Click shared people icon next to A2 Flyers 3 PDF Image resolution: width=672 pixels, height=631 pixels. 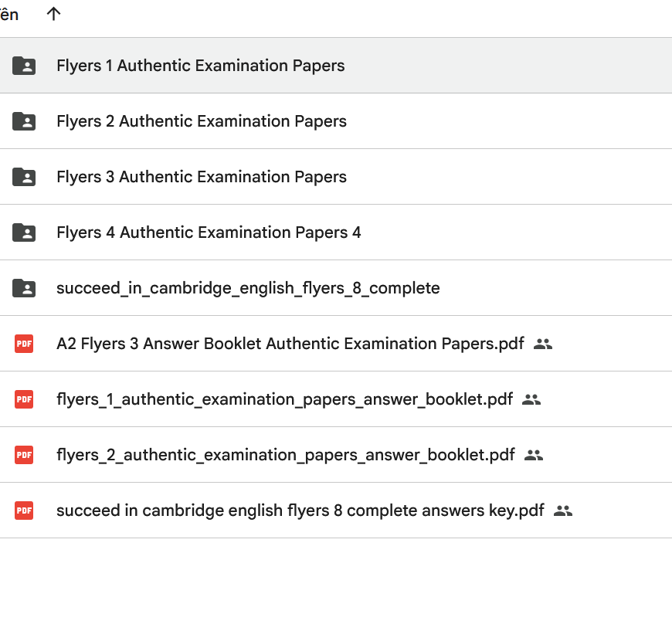point(543,344)
